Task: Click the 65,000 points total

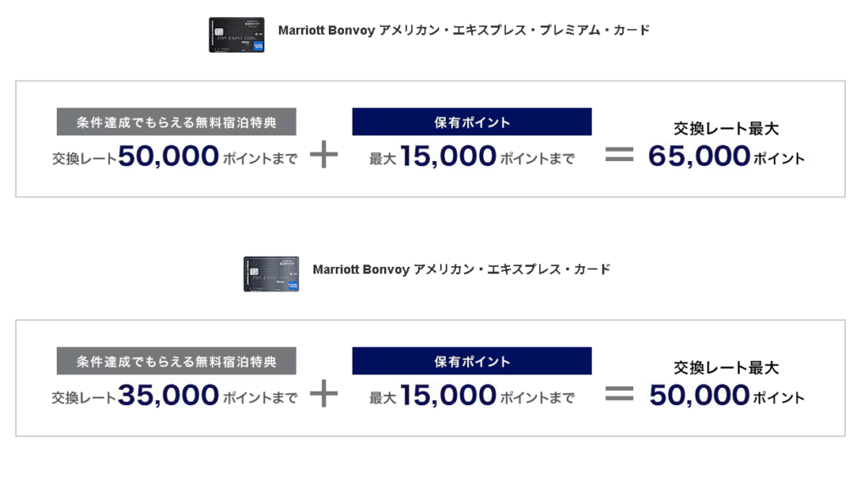Action: (x=699, y=156)
